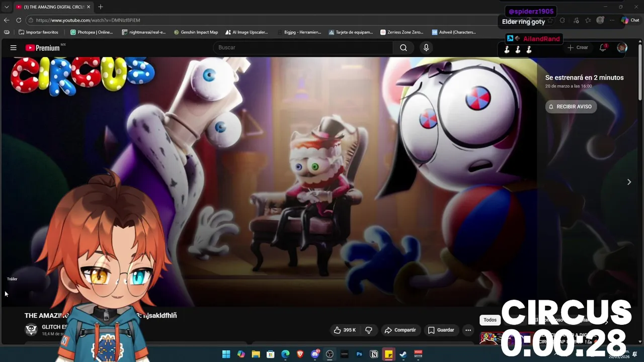Click the trailer video player area
Viewport: 644px width, 362px height.
(x=269, y=181)
